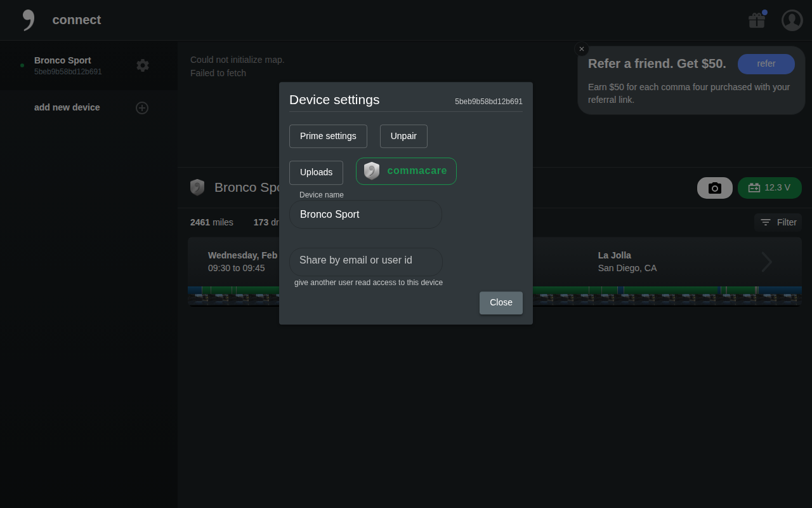Focus the Share by email or user id field
812x508 pixels.
pos(366,261)
